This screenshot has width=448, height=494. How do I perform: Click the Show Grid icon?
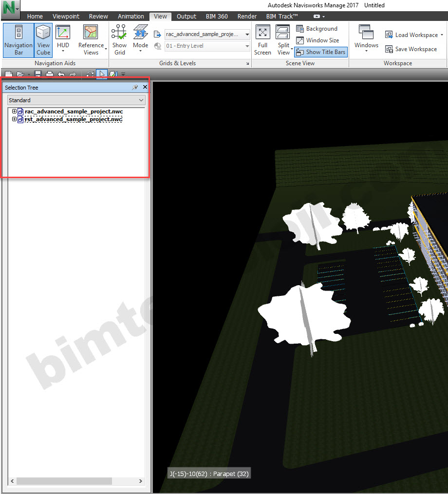coord(119,40)
